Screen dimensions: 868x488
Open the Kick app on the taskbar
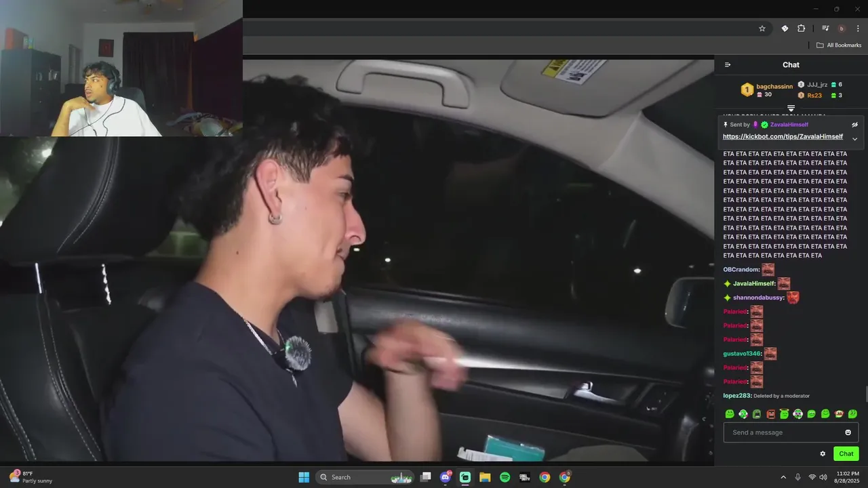[x=465, y=477]
